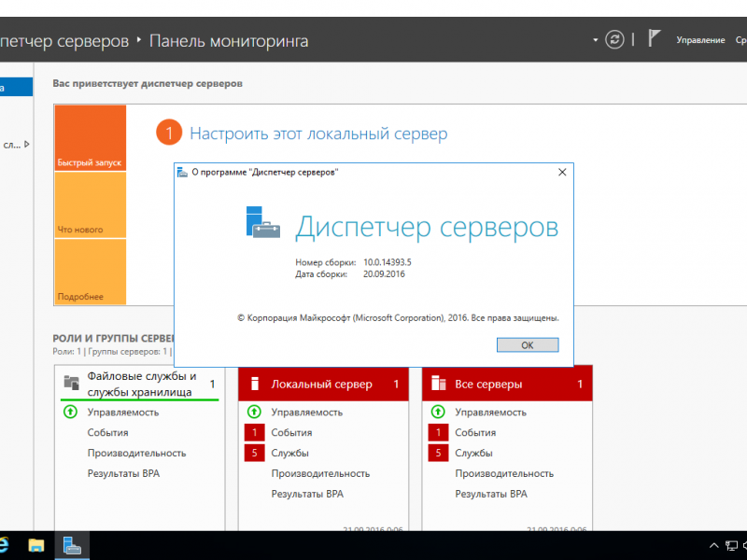Image resolution: width=747 pixels, height=560 pixels.
Task: Click Server Manager taskbar icon
Action: click(72, 545)
